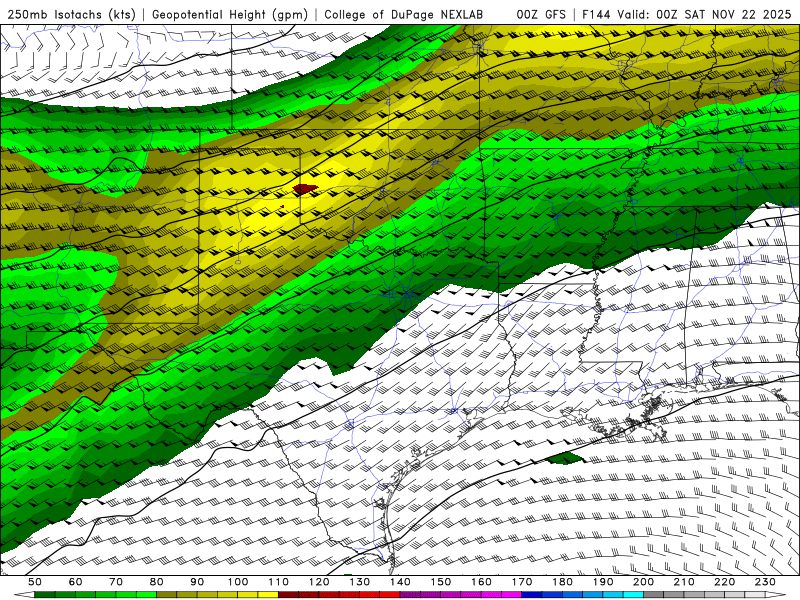Click the olive swatch beginning at the 80 label
Image resolution: width=800 pixels, height=600 pixels.
point(167,595)
